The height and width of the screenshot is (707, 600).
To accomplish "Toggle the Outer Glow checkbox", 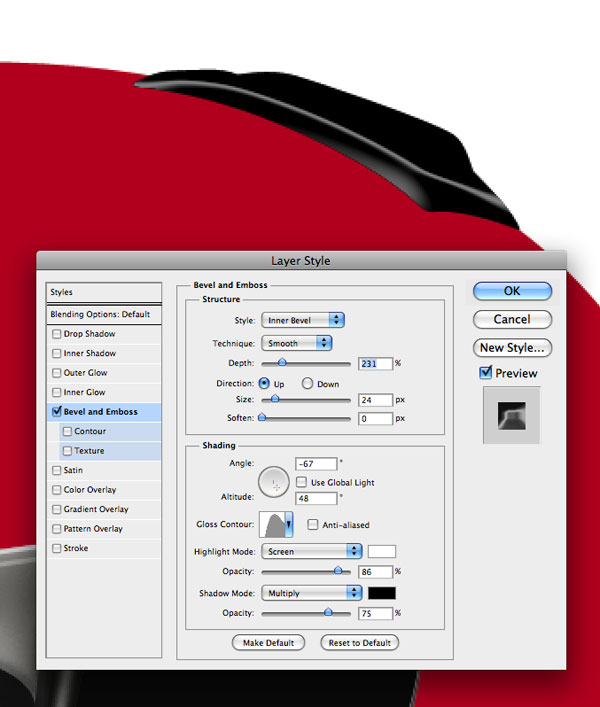I will pos(56,373).
